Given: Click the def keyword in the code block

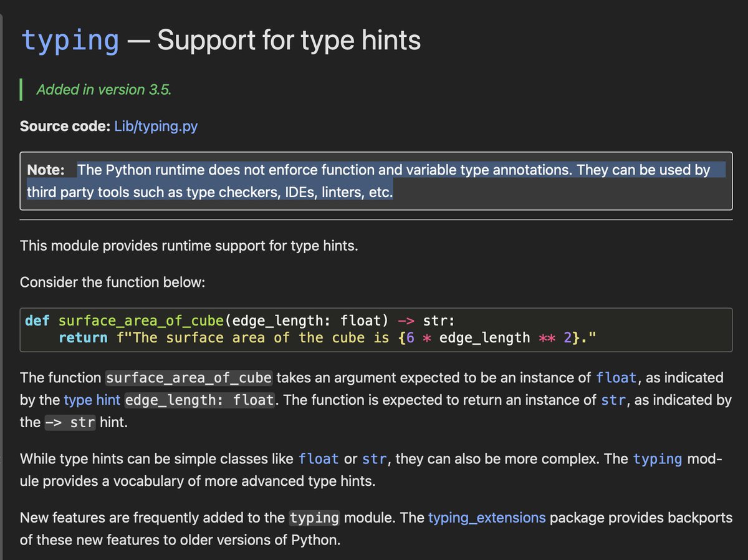Looking at the screenshot, I should [x=37, y=321].
